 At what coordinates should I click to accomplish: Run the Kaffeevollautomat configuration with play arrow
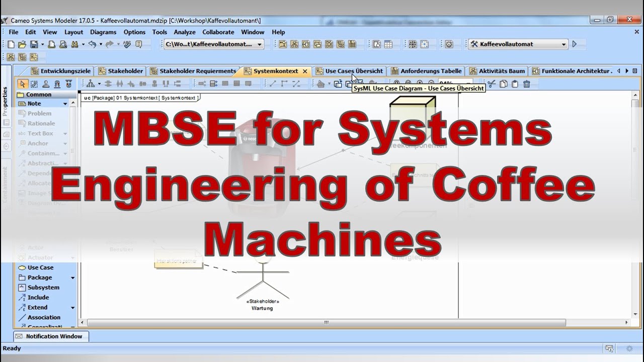pos(575,44)
